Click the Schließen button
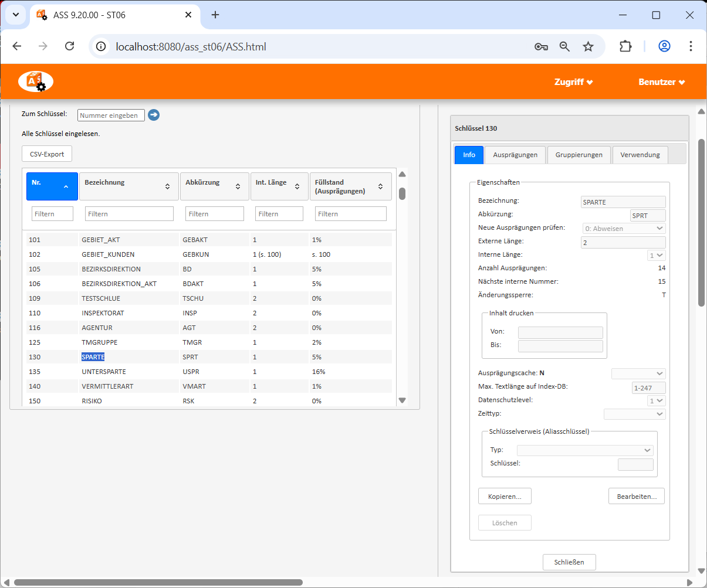Viewport: 707px width, 588px height. (569, 562)
